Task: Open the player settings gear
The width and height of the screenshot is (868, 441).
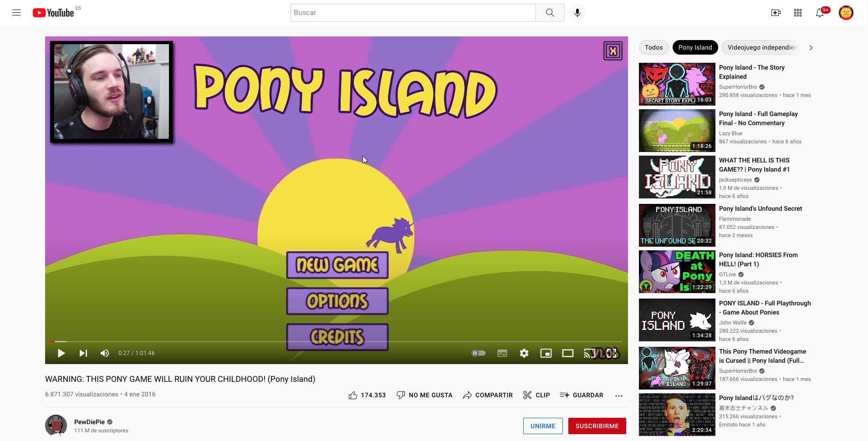Action: click(524, 353)
